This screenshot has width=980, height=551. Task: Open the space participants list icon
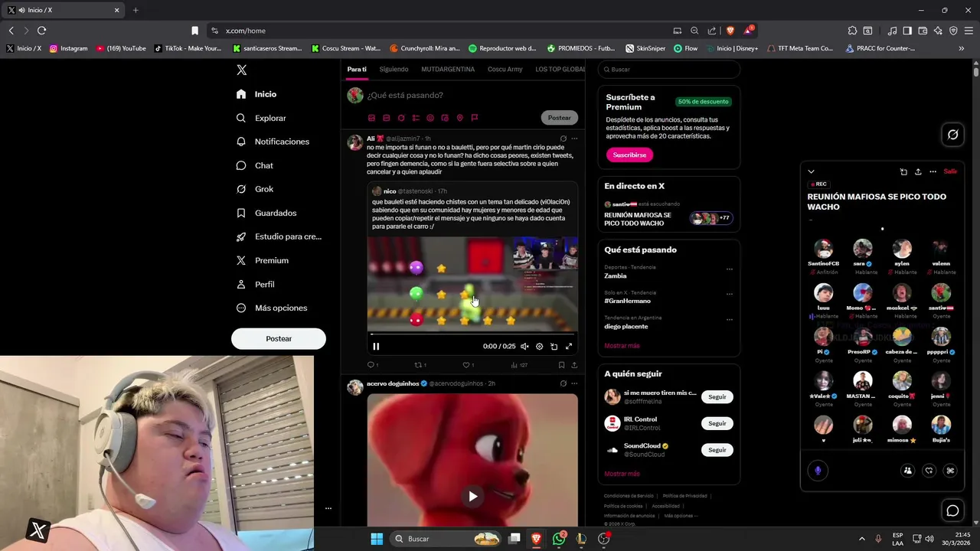click(907, 471)
